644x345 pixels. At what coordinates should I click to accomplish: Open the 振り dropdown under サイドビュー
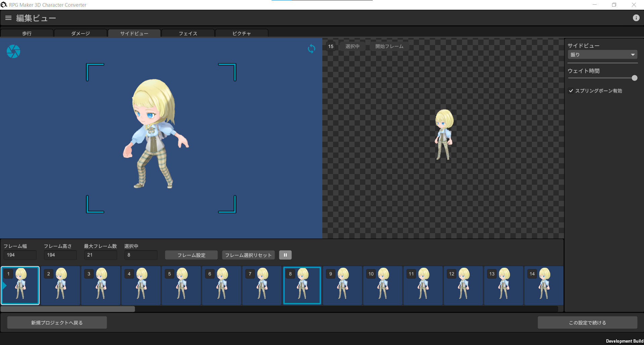[x=602, y=54]
